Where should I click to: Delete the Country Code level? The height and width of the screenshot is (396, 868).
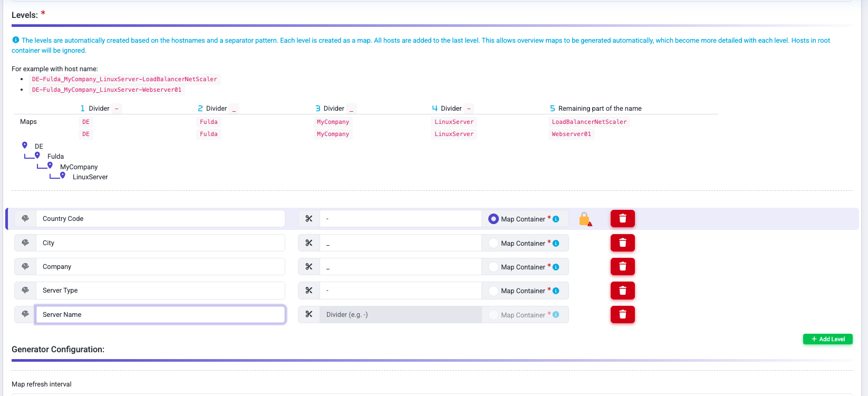pyautogui.click(x=622, y=219)
